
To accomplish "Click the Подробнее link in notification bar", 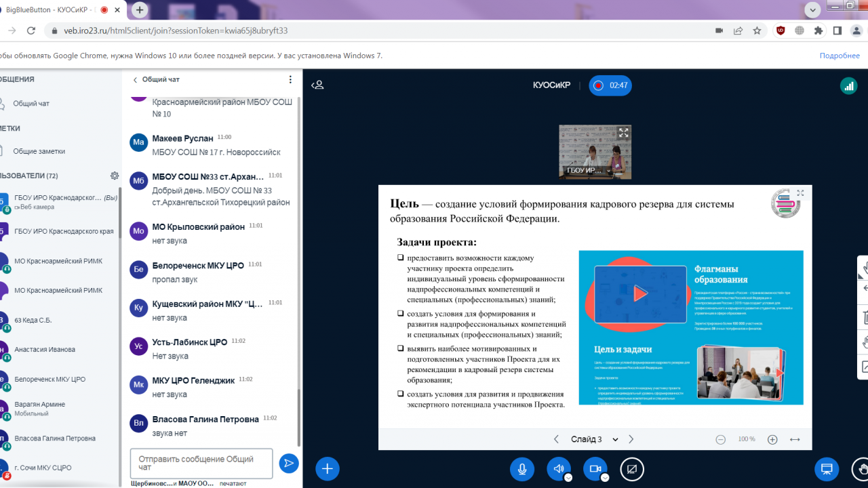I will tap(840, 56).
